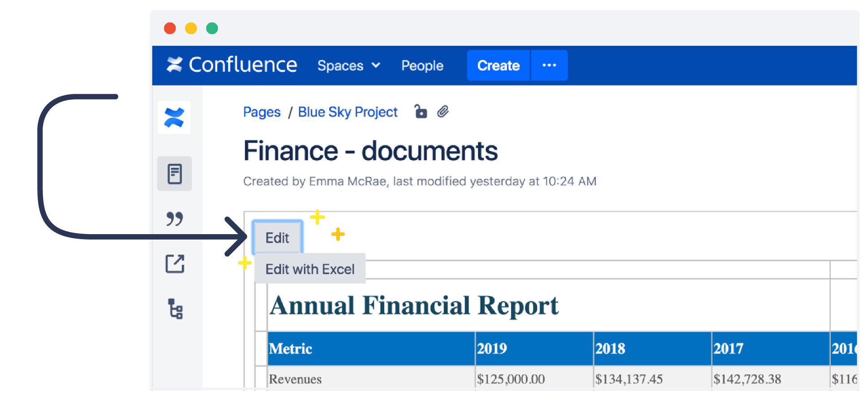Select the 2017 column header
Screen dimensions: 868x401
tap(771, 349)
